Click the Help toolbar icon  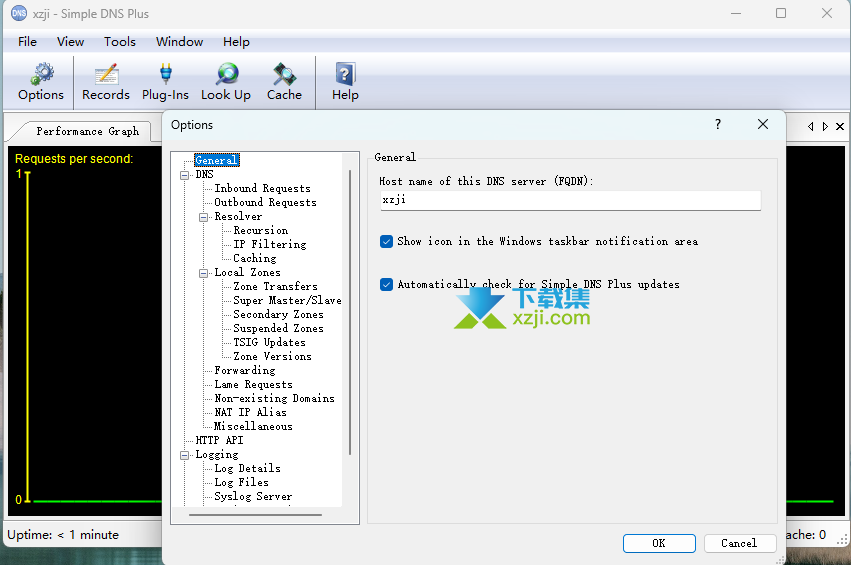tap(345, 81)
